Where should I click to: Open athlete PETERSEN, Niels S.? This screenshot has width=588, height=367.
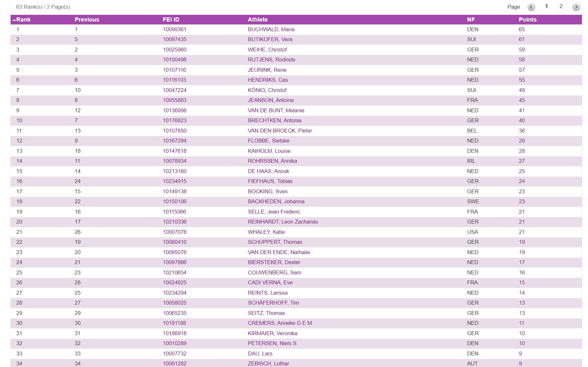[x=273, y=343]
